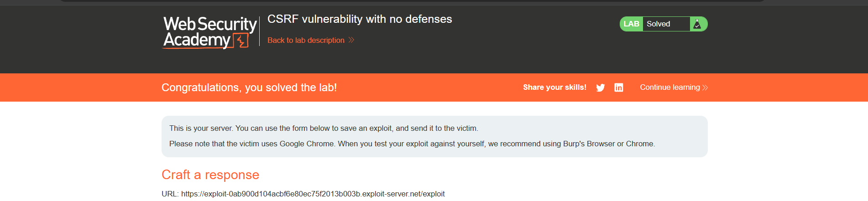This screenshot has height=201, width=868.
Task: Click the URL: label before the exploit address
Action: [x=170, y=194]
